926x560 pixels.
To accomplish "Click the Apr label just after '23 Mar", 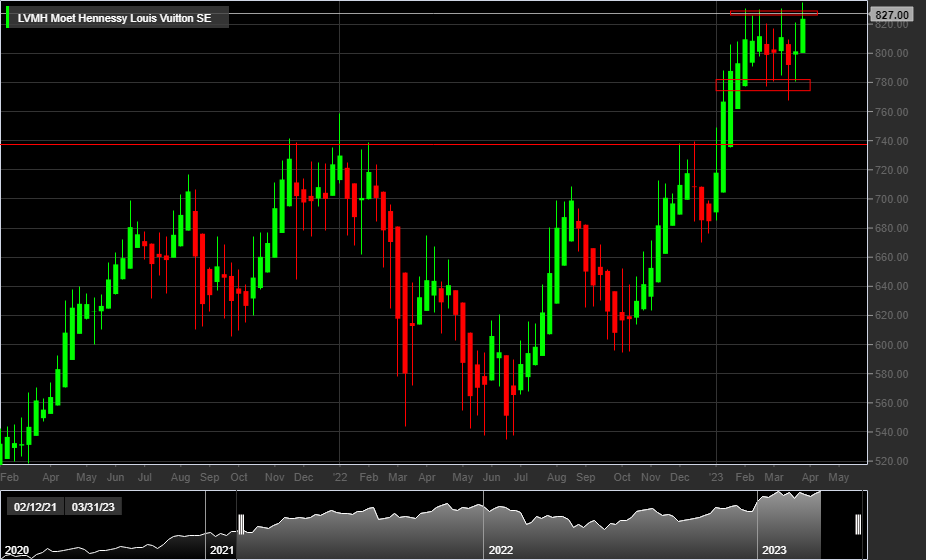I will (x=811, y=477).
